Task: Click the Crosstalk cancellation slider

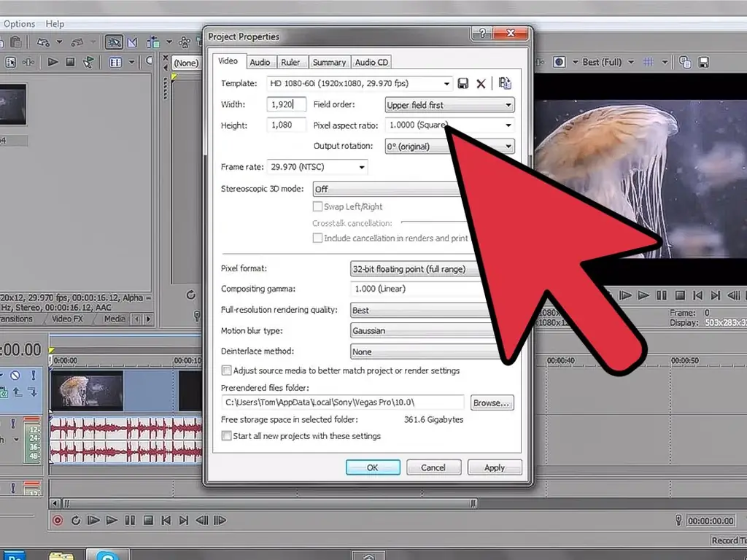Action: tap(433, 222)
